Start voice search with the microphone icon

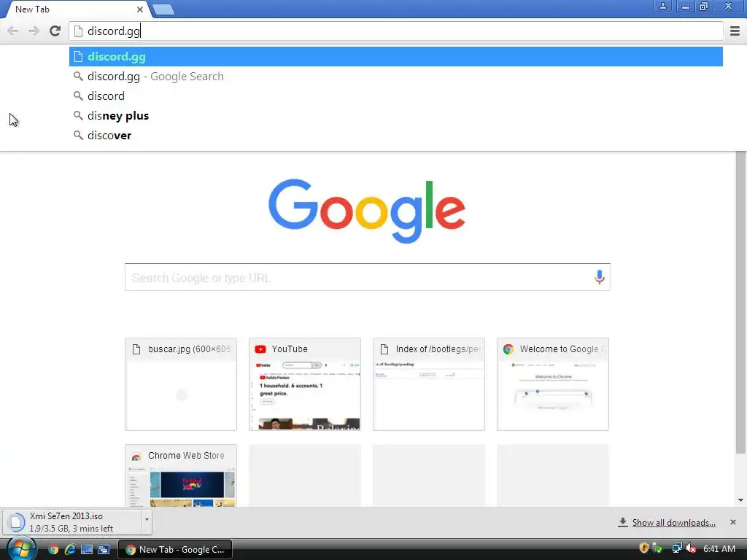pyautogui.click(x=600, y=277)
